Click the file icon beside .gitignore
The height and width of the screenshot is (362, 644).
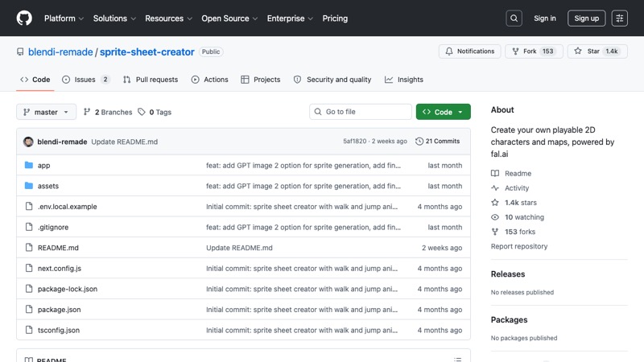29,227
